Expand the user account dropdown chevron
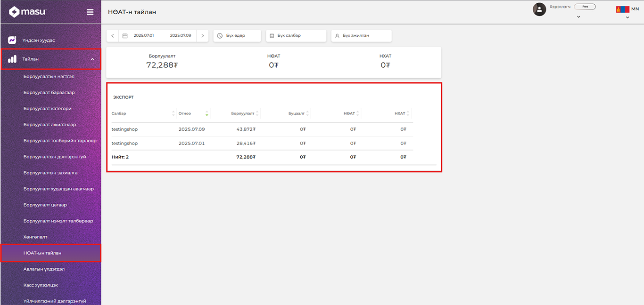 pos(578,17)
